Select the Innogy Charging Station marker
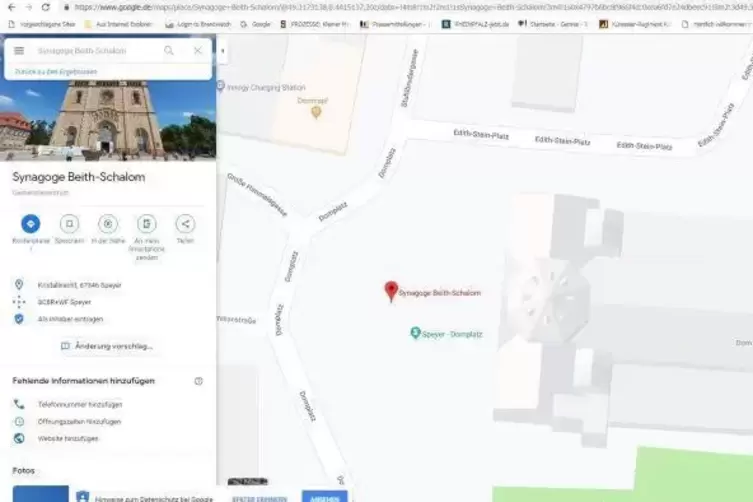 pyautogui.click(x=220, y=86)
